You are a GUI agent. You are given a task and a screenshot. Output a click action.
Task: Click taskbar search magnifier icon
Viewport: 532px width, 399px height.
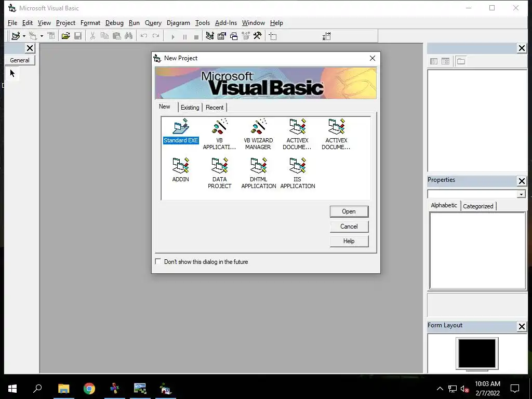point(37,389)
